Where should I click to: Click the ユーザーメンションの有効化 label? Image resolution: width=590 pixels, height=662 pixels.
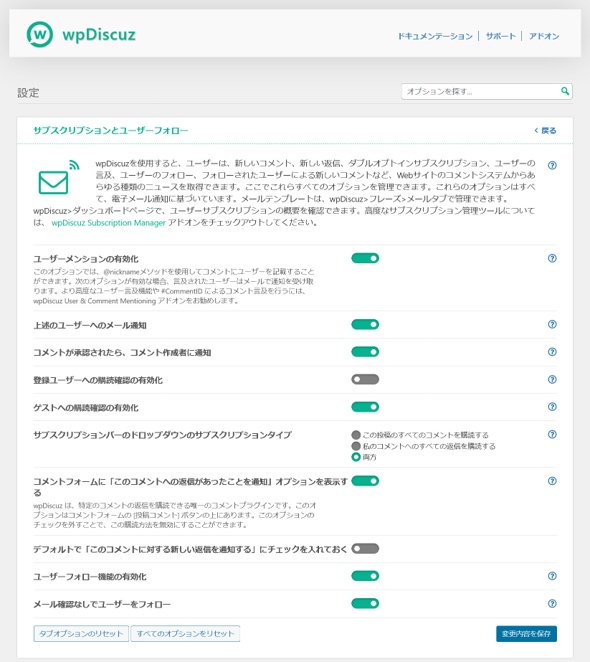(86, 259)
